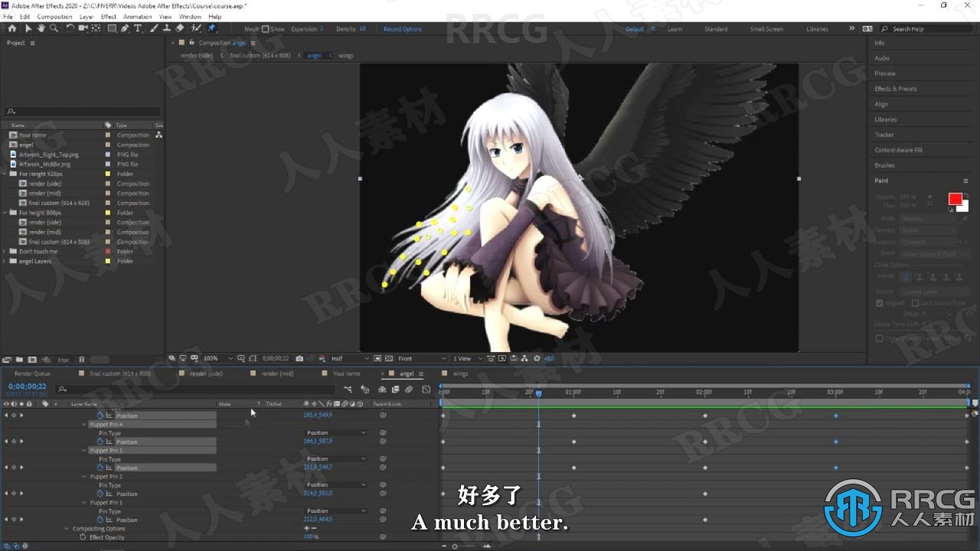Screen dimensions: 980x551
Task: Select the Puppet Pin tool
Action: click(211, 28)
